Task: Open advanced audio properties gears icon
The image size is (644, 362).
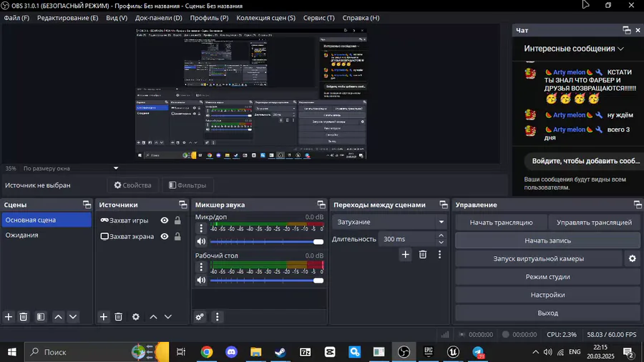Action: coord(200,317)
